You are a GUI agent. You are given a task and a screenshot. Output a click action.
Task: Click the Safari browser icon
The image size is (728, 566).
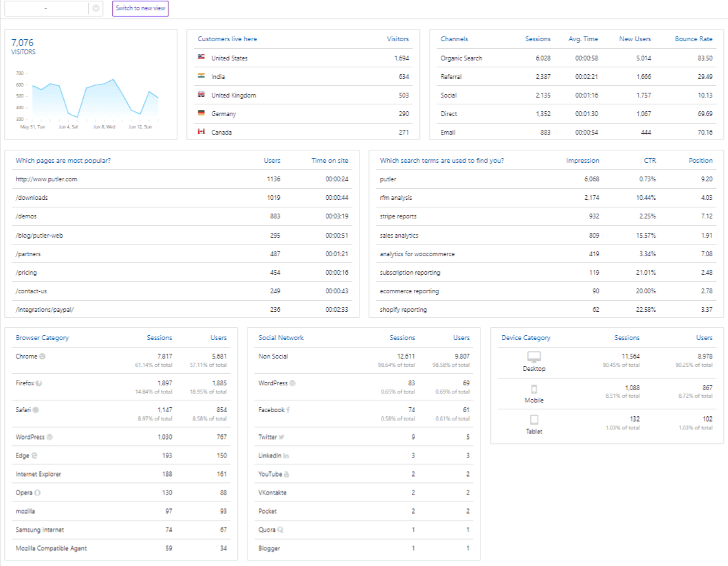coord(36,410)
